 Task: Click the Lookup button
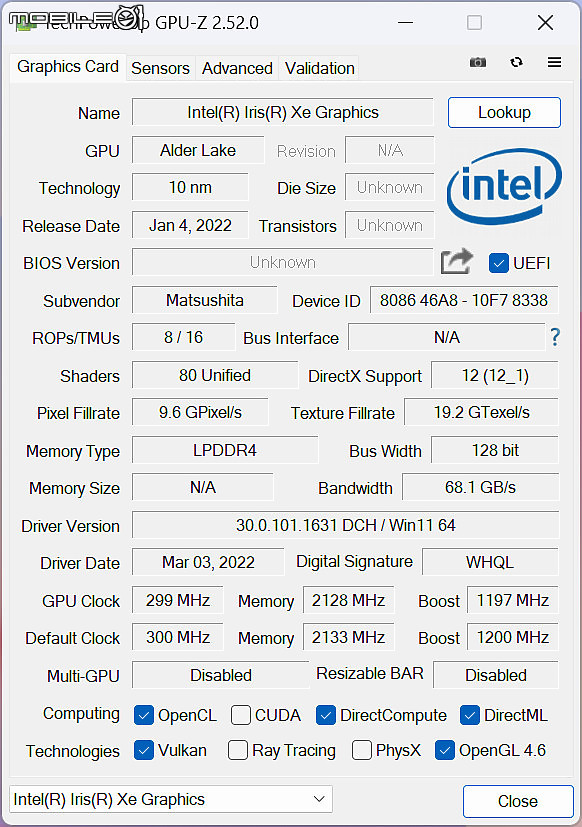point(504,112)
